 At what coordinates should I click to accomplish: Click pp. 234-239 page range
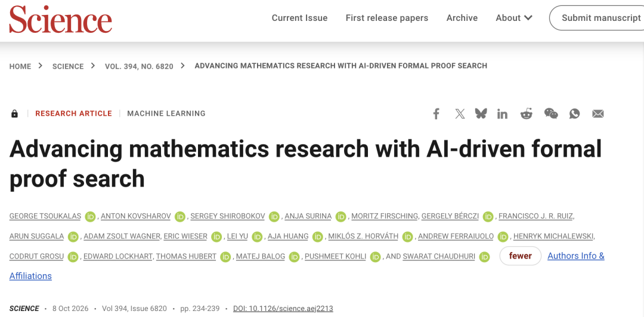tap(200, 309)
